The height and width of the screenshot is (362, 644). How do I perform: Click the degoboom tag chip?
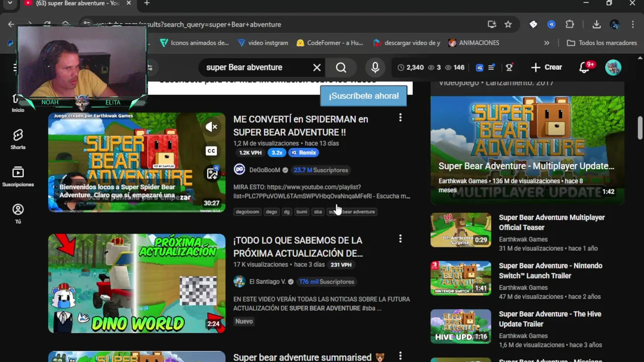[x=248, y=212]
